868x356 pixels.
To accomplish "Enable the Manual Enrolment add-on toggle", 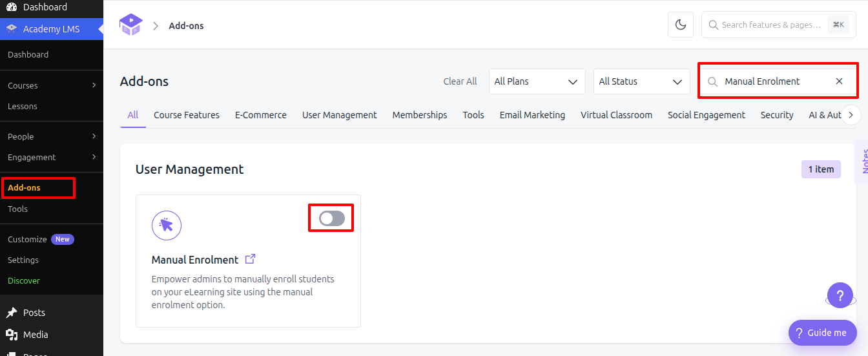I will (x=332, y=218).
